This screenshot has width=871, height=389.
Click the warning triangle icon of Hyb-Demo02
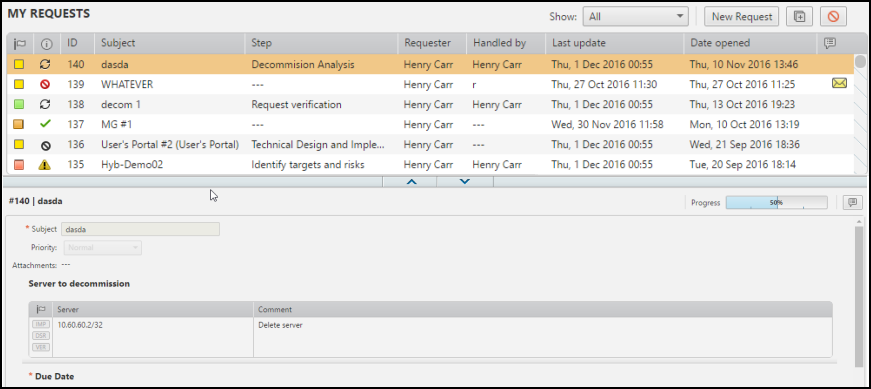pos(45,164)
